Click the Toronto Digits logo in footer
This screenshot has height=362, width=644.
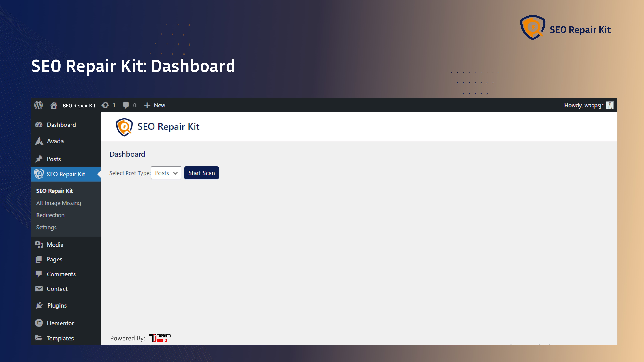[x=160, y=338]
